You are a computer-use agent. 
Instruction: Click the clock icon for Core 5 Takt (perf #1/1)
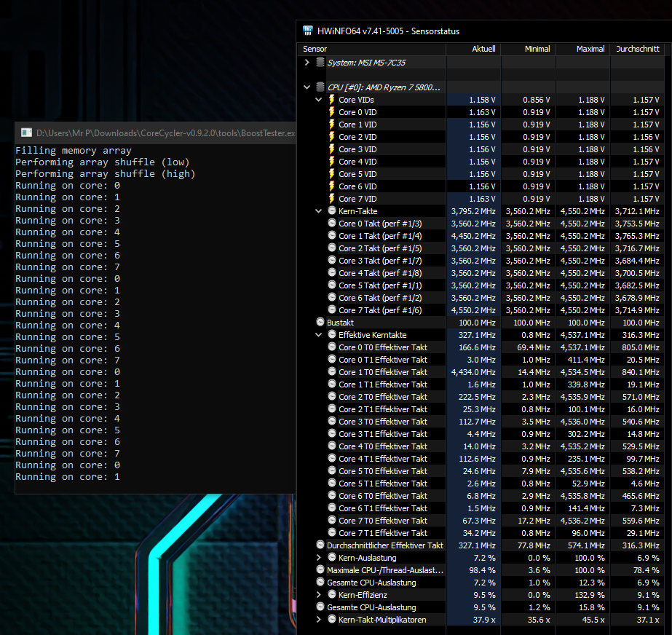tap(332, 285)
